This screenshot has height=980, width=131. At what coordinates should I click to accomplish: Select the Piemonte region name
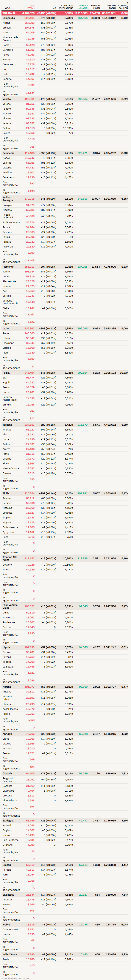click(x=8, y=267)
